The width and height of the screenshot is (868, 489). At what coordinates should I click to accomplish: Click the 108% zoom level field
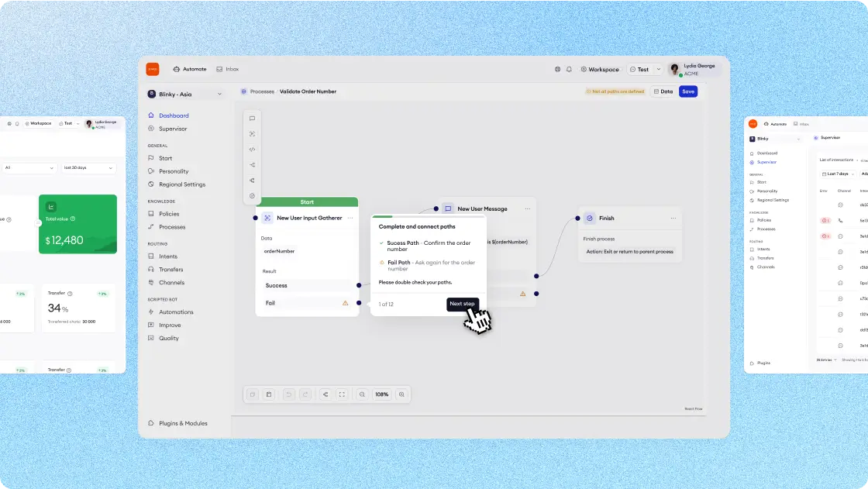382,394
